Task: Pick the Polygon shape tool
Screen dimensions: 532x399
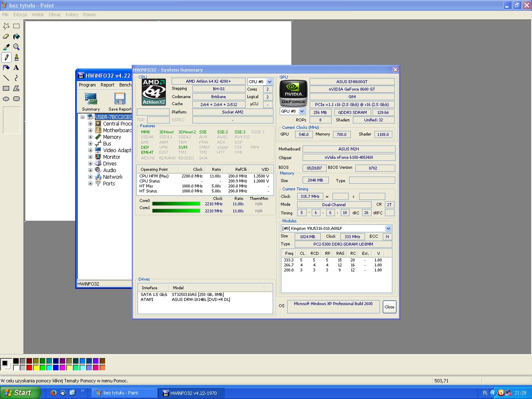Action: click(16, 88)
